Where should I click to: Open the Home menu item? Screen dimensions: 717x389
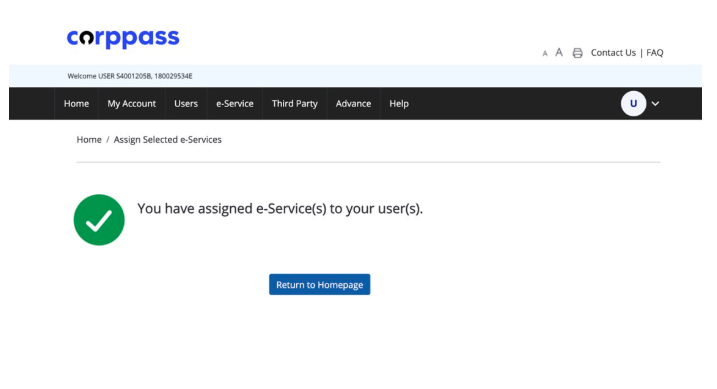click(76, 104)
